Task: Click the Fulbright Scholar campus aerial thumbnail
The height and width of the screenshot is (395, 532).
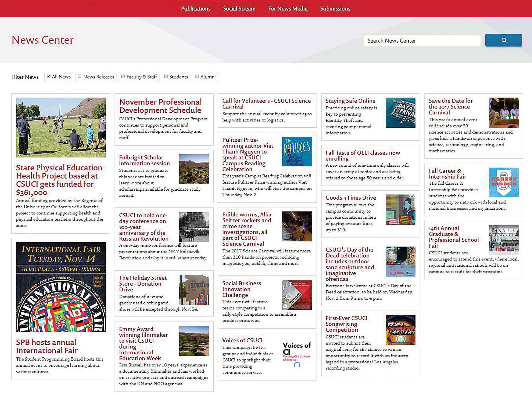Action: coord(194,169)
